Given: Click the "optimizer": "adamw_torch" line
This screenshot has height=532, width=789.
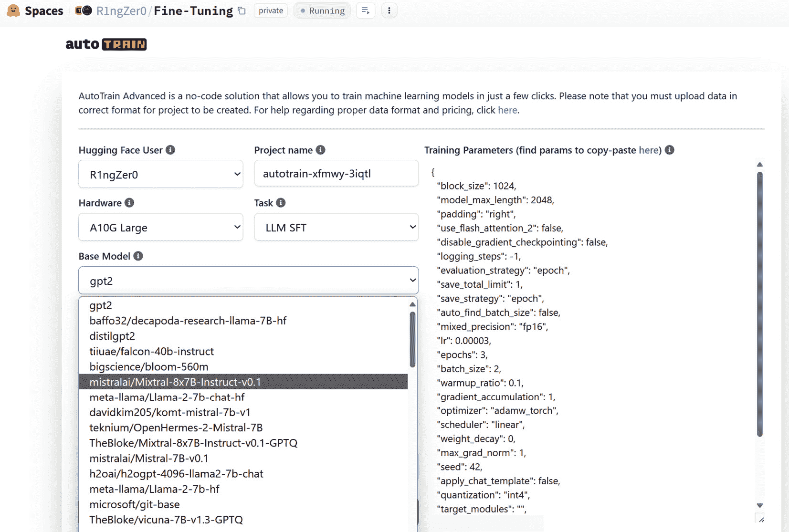Looking at the screenshot, I should point(497,411).
